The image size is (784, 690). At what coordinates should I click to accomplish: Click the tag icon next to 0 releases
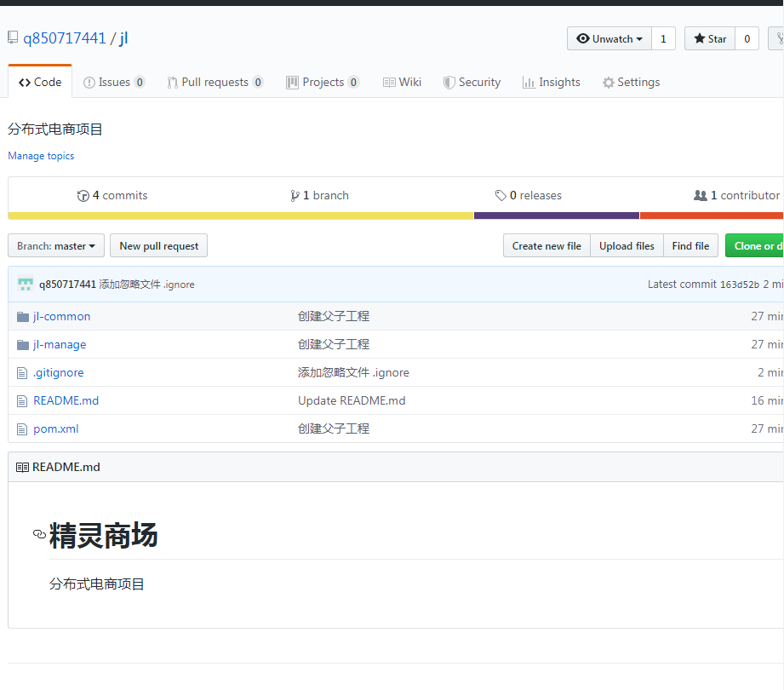(x=501, y=195)
